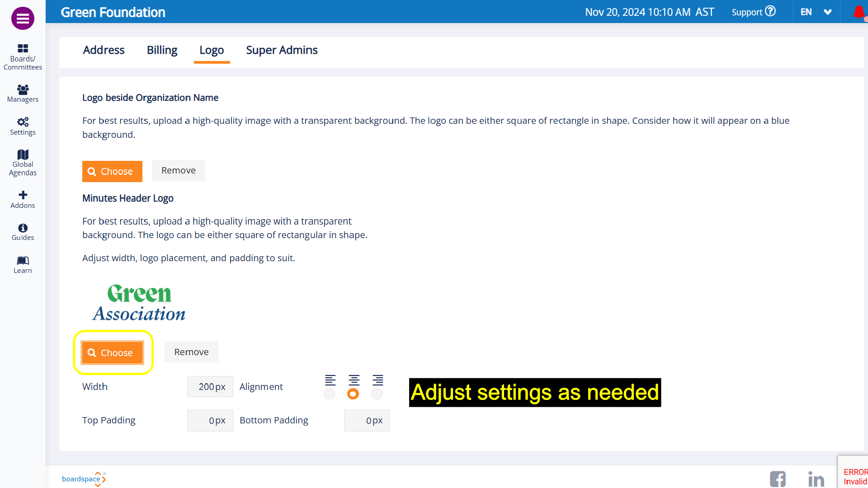Click the red notification bell
Screen dimensions: 868x488
859,12
